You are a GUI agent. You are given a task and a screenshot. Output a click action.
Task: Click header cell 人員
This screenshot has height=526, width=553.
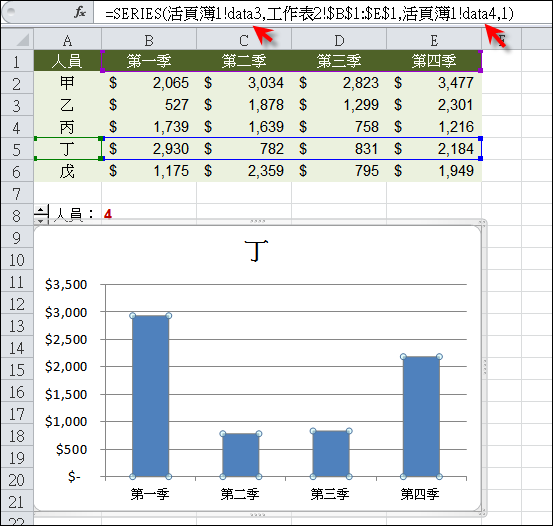click(67, 61)
